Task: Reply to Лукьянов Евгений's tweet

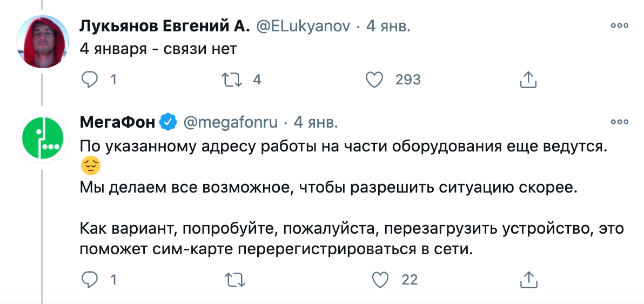Action: 89,80
